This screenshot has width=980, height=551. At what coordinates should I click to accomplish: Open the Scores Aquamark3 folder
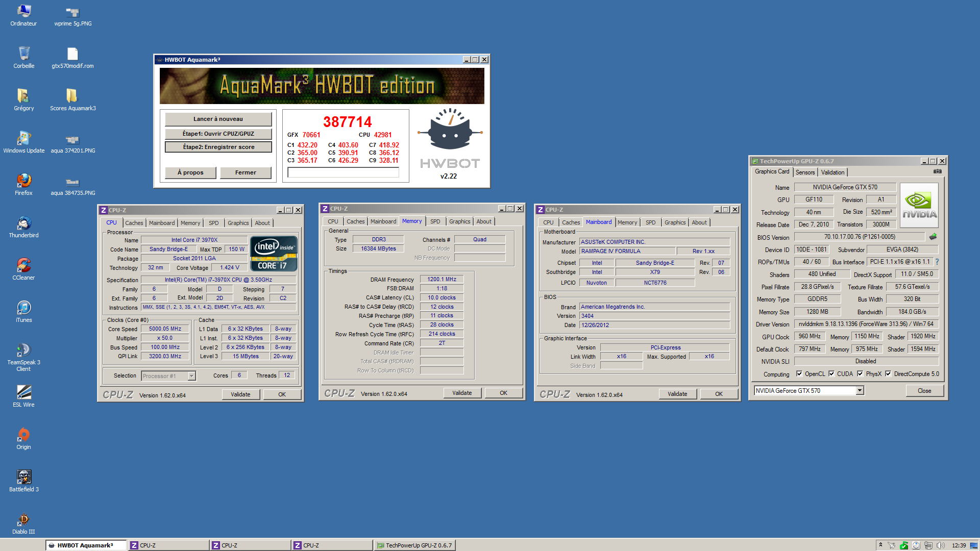pos(72,100)
